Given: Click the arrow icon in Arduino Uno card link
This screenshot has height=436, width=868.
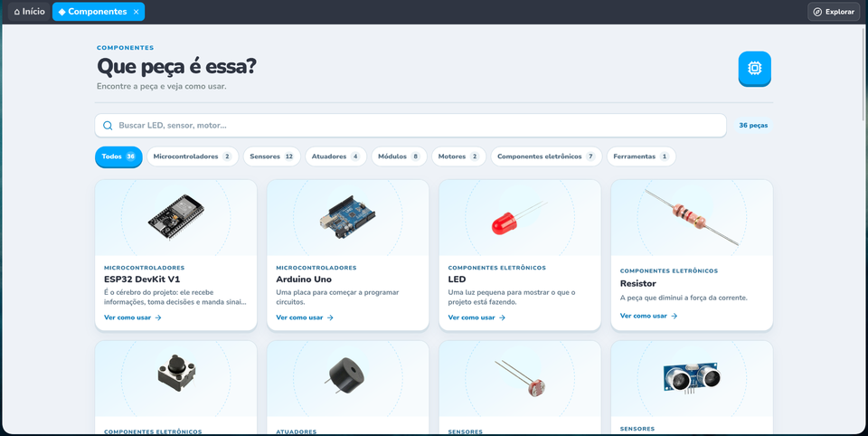Looking at the screenshot, I should click(x=331, y=318).
